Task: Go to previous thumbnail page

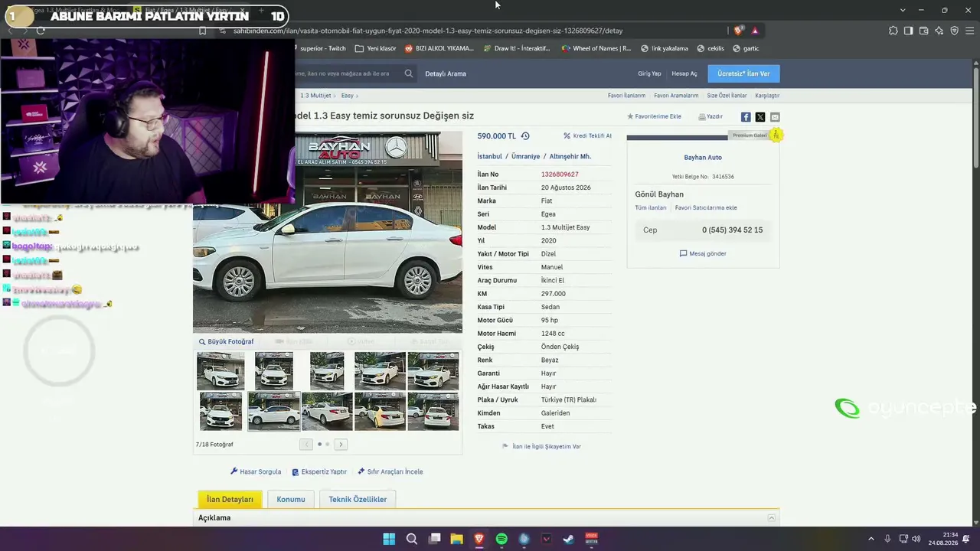Action: pos(306,444)
